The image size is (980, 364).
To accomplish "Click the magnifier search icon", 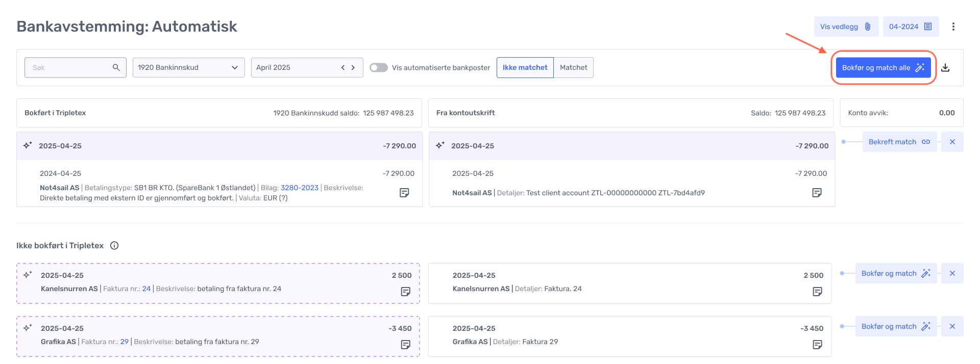I will coord(116,67).
